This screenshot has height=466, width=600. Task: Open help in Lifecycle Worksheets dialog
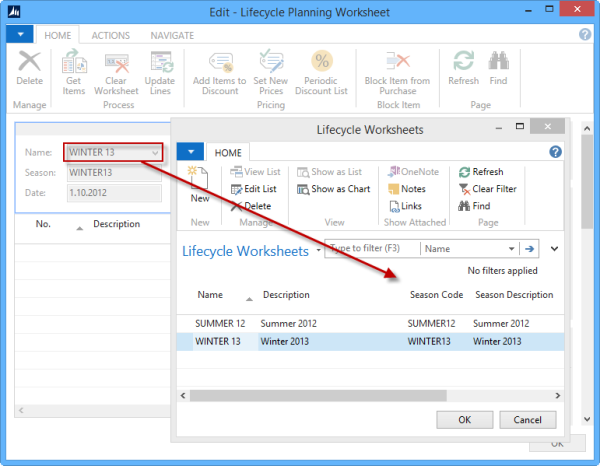[x=555, y=152]
